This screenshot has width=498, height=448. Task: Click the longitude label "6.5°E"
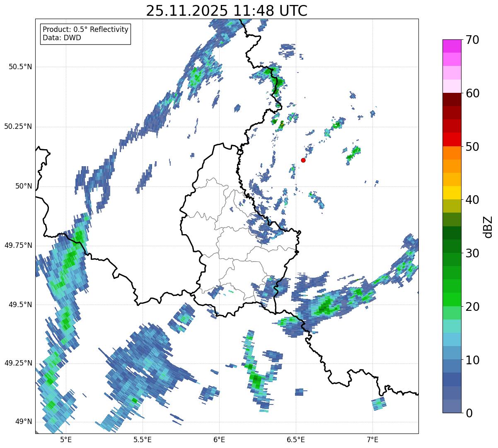point(296,439)
